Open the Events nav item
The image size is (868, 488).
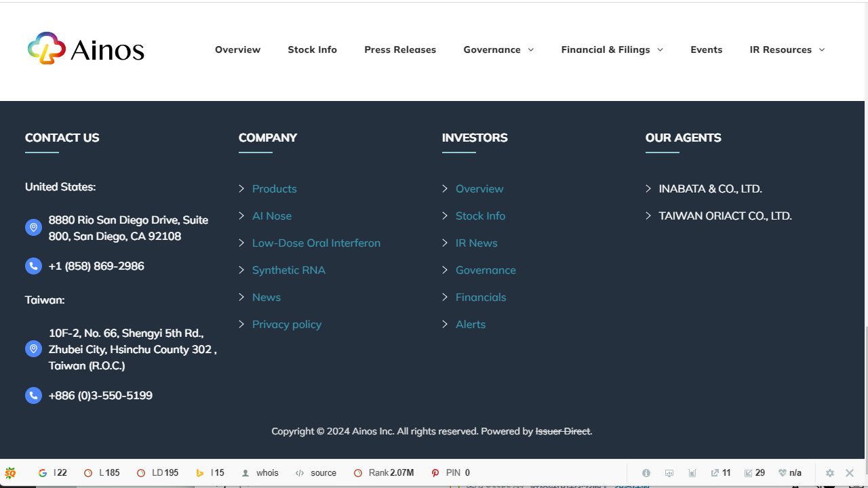(706, 49)
